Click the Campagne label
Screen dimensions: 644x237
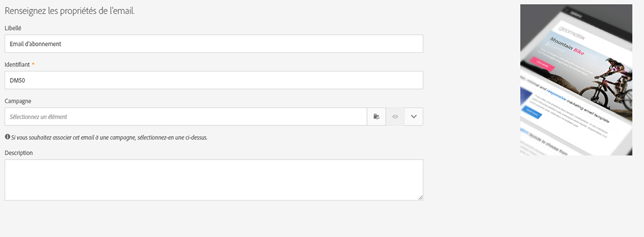pyautogui.click(x=18, y=101)
